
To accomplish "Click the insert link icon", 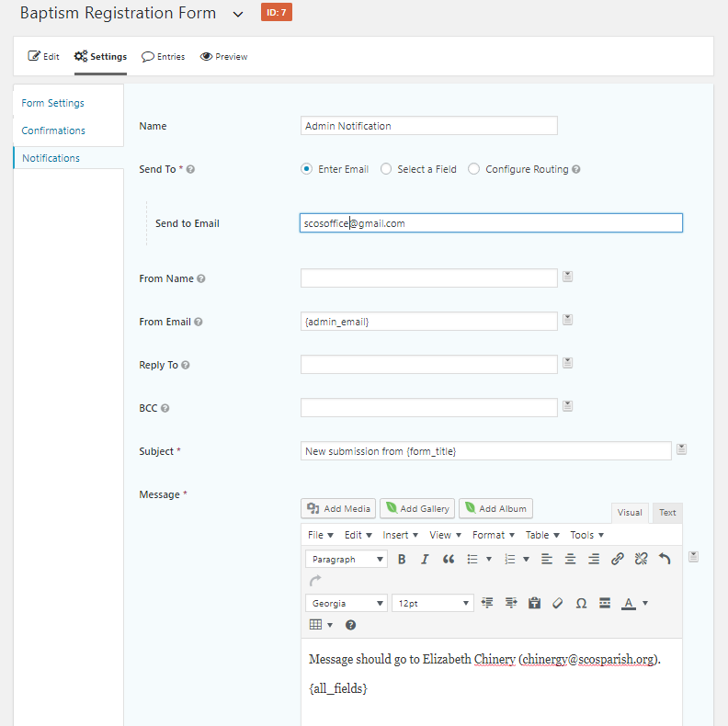I will [x=618, y=559].
